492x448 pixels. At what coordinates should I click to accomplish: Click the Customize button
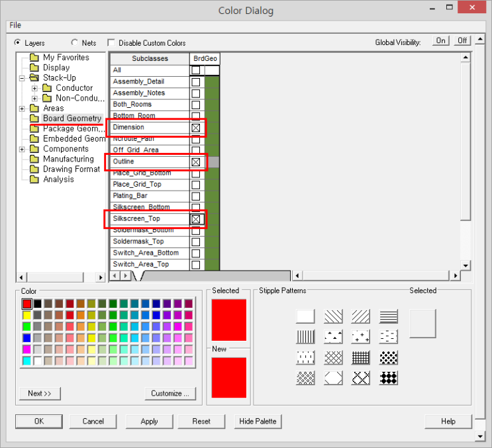[x=170, y=393]
